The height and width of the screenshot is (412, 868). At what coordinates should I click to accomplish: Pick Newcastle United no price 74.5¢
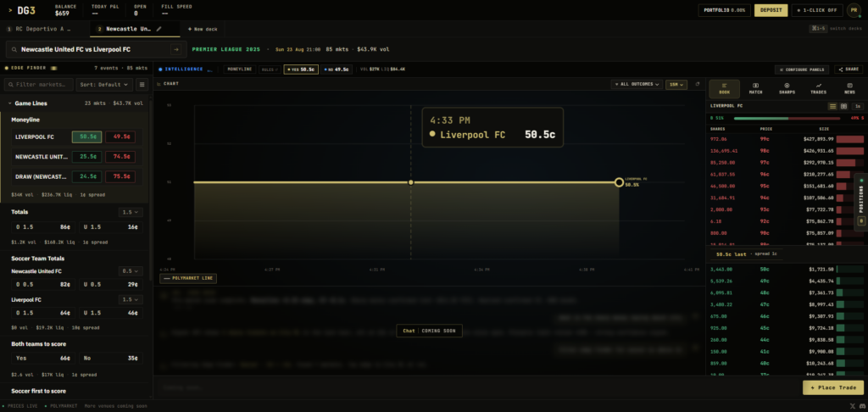pos(120,157)
